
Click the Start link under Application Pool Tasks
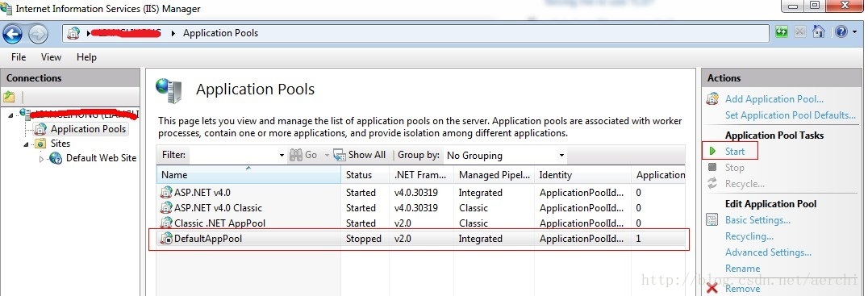735,151
